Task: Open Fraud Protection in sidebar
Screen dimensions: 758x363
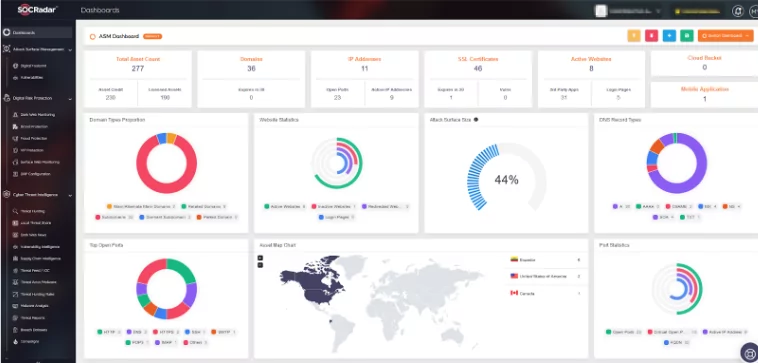Action: point(30,138)
